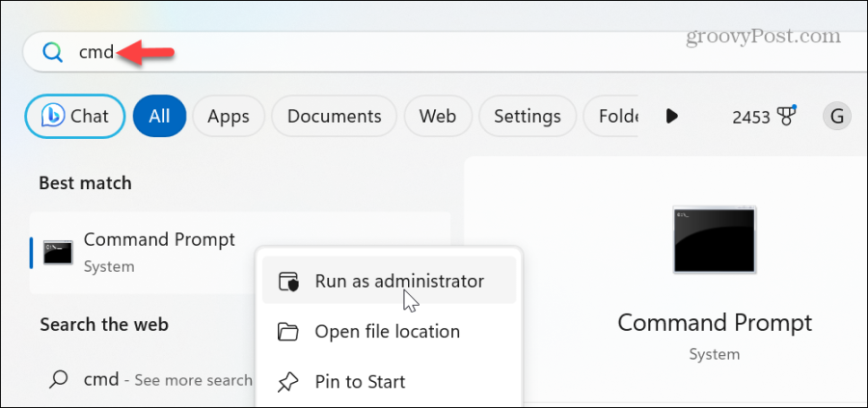
Task: Click the Best match heading
Action: [x=85, y=182]
